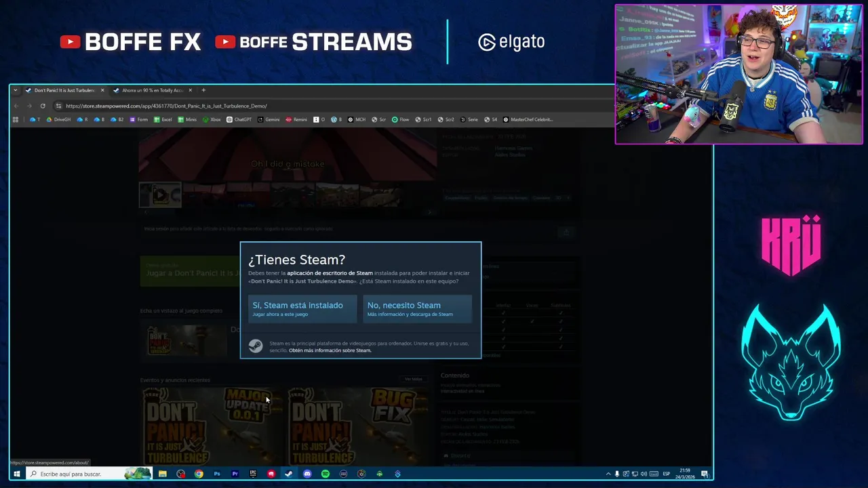Open the notifications center icon

705,474
